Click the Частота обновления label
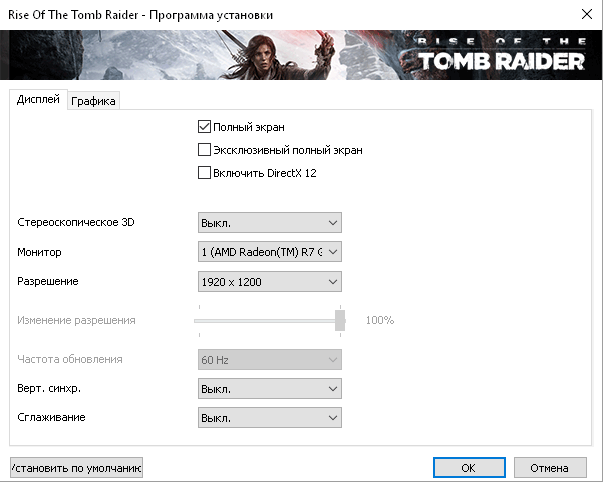This screenshot has width=604, height=483. [70, 359]
